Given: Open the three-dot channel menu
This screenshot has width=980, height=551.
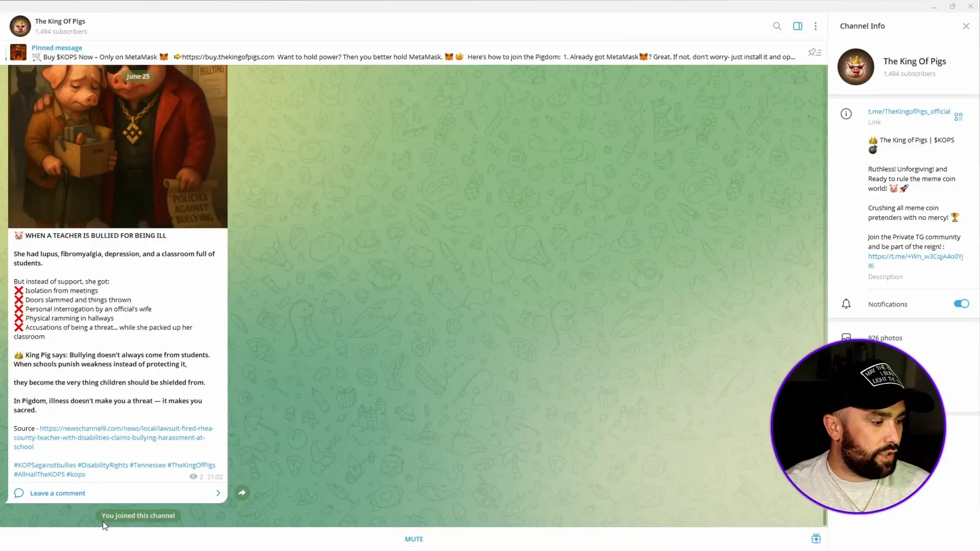Looking at the screenshot, I should pos(816,26).
